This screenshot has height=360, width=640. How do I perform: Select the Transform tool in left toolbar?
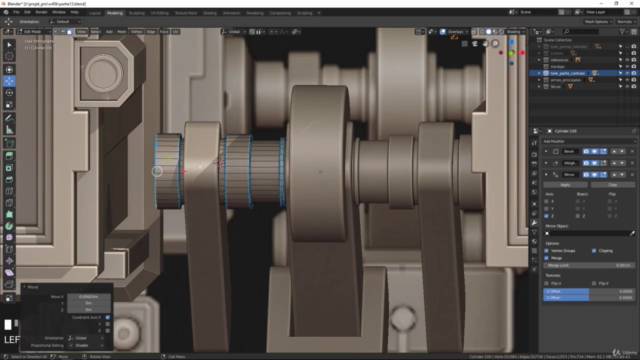9,69
